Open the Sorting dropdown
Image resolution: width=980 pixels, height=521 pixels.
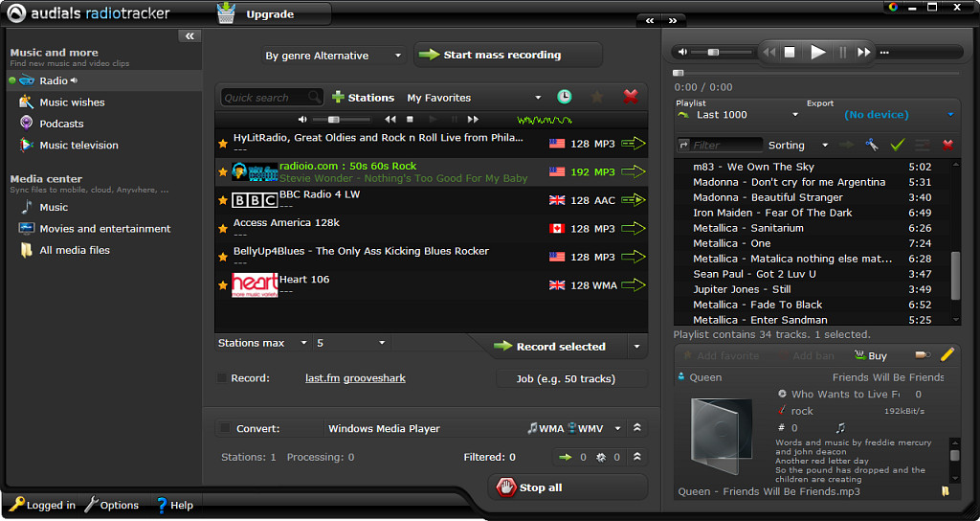pyautogui.click(x=798, y=146)
